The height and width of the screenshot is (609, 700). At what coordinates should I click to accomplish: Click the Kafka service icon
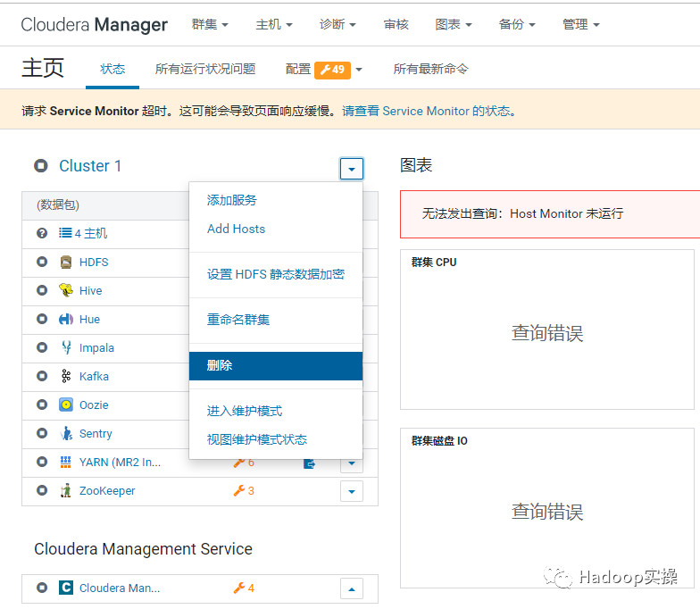[x=66, y=376]
